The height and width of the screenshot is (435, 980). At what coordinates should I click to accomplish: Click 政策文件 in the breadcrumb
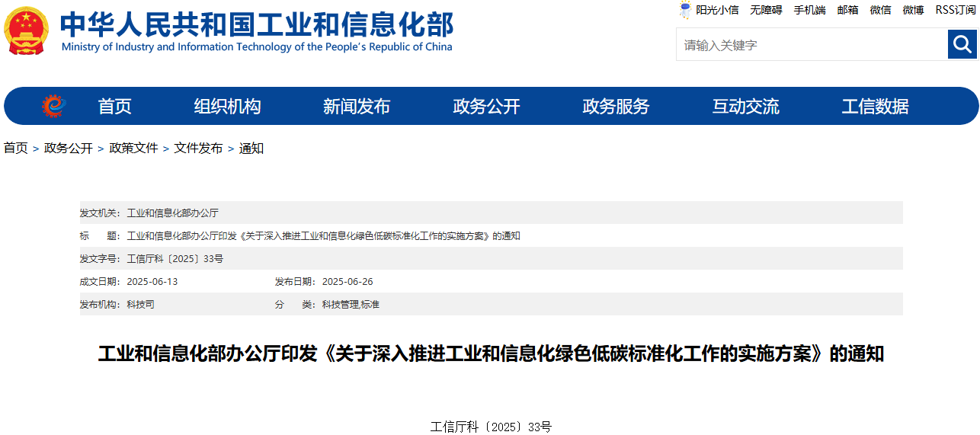tap(133, 149)
